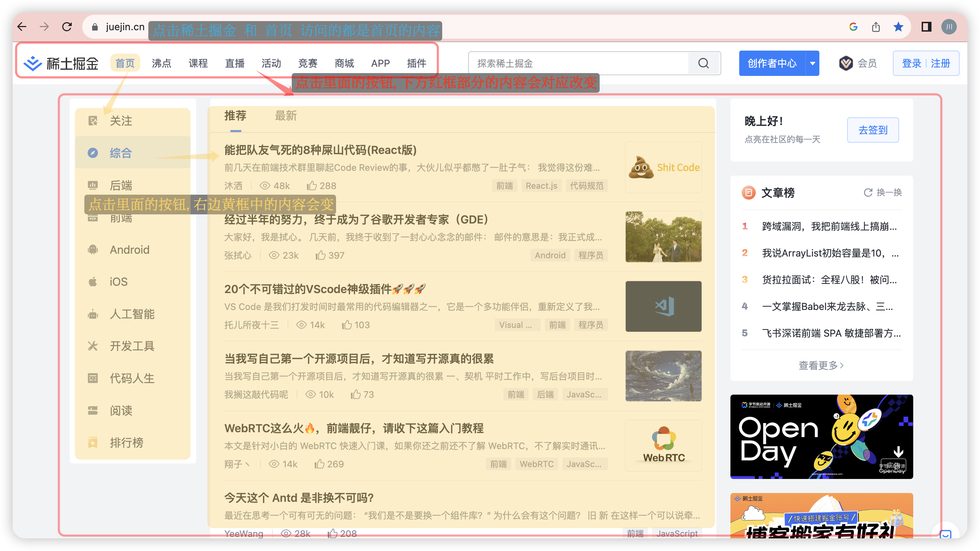
Task: Click the 开发工具 sidebar icon
Action: pyautogui.click(x=92, y=346)
